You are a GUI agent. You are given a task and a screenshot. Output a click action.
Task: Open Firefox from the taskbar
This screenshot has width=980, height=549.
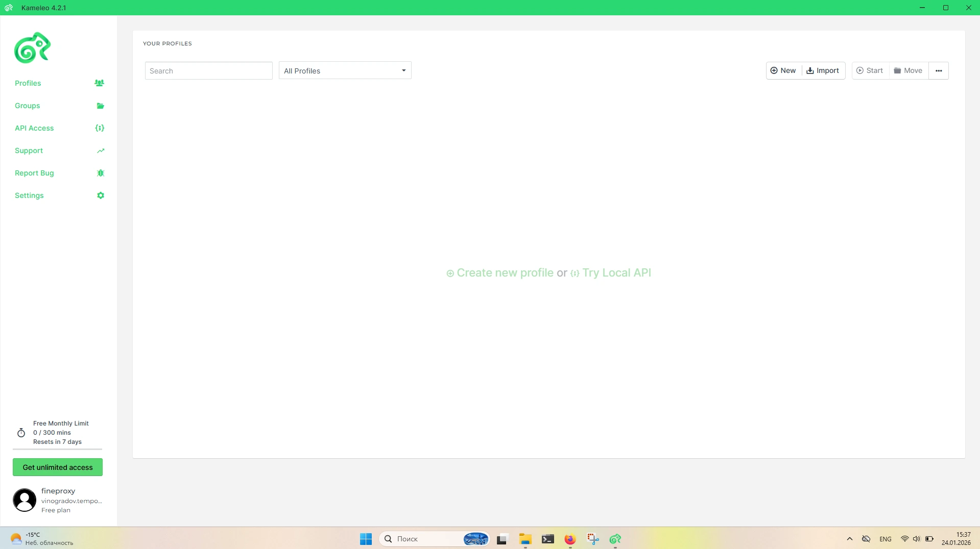coord(570,539)
